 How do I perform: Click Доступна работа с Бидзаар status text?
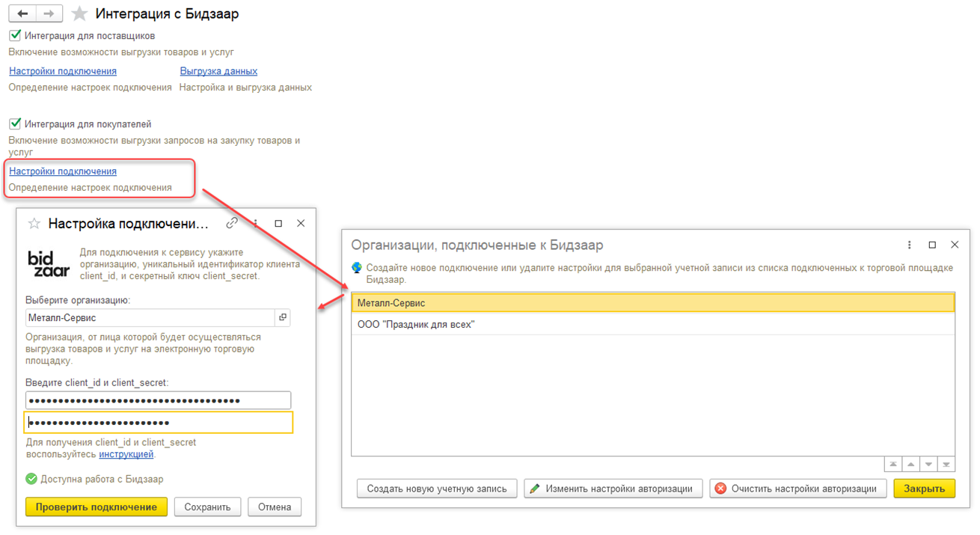(x=102, y=479)
